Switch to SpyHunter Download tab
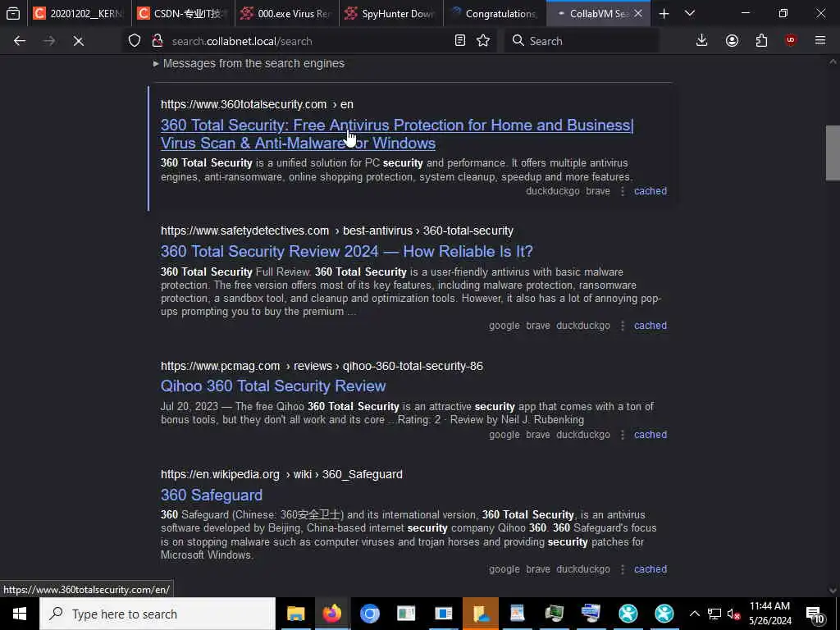Viewport: 840px width, 630px height. 390,14
